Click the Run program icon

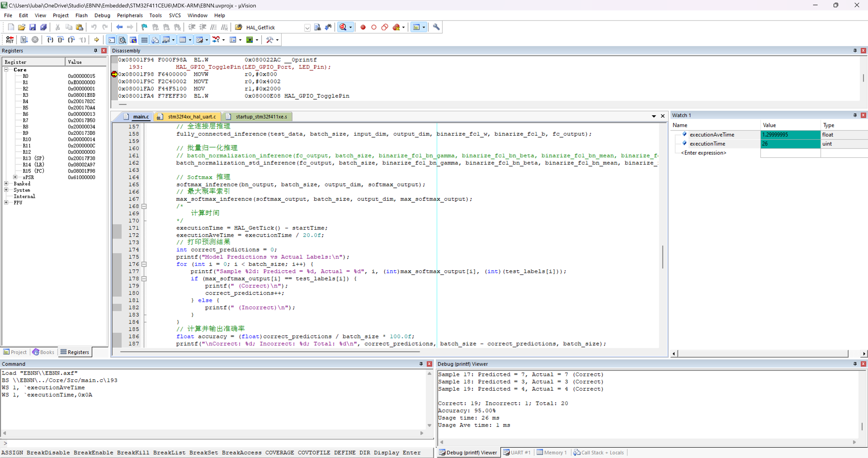(24, 40)
